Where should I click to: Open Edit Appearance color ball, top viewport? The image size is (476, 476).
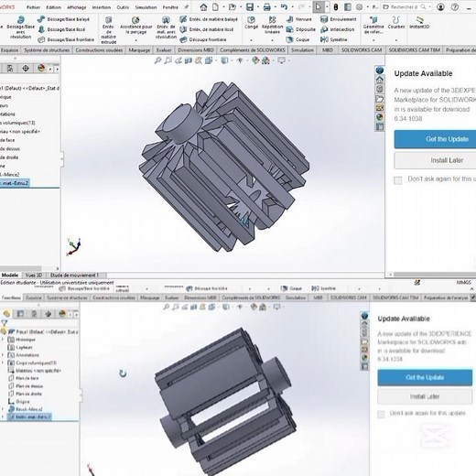[255, 60]
